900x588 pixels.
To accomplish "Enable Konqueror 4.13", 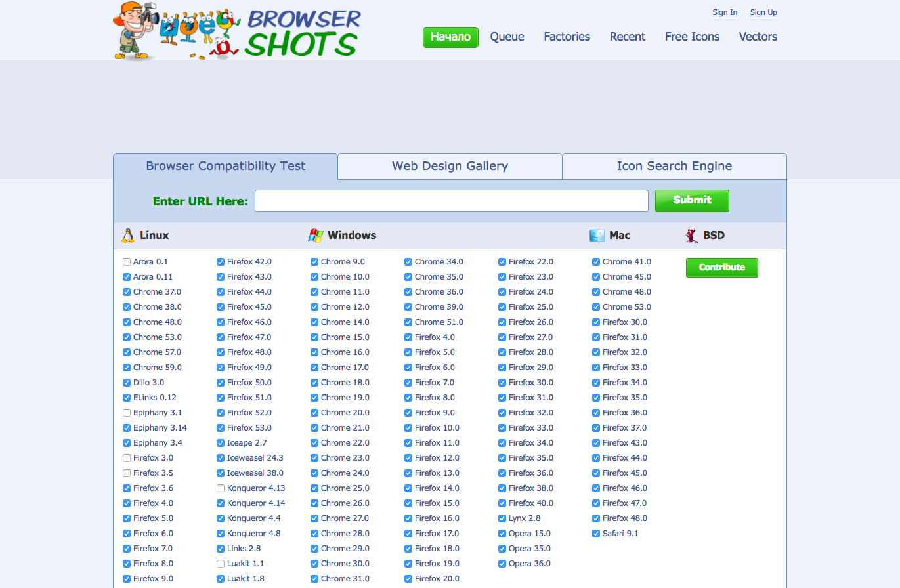I will point(221,488).
